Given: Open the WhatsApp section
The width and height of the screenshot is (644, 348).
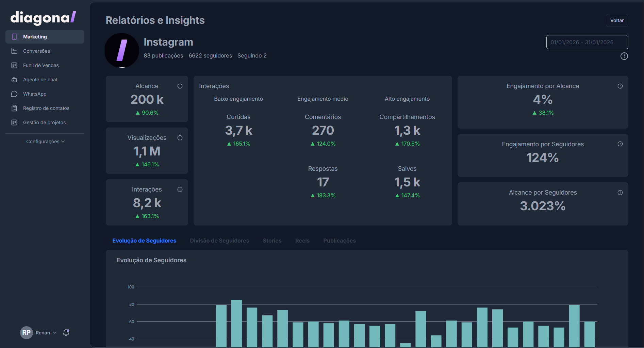Looking at the screenshot, I should click(x=45, y=94).
